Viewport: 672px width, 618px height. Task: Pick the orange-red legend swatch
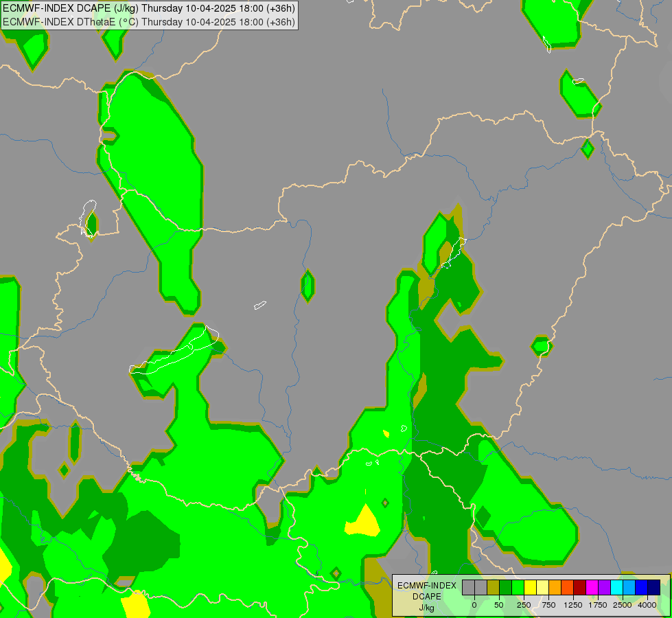click(568, 587)
